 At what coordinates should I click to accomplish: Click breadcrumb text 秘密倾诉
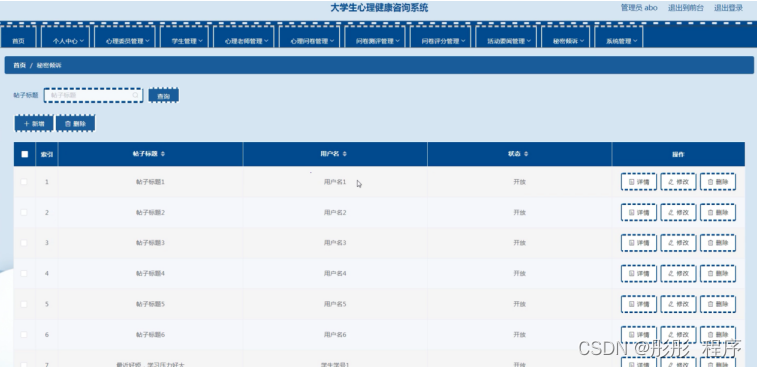tap(49, 65)
